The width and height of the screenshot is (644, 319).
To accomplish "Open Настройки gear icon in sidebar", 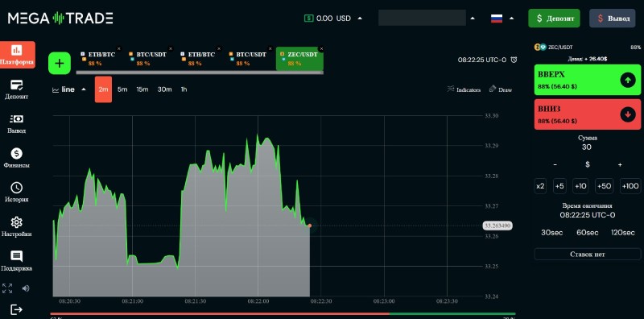I will 16,222.
